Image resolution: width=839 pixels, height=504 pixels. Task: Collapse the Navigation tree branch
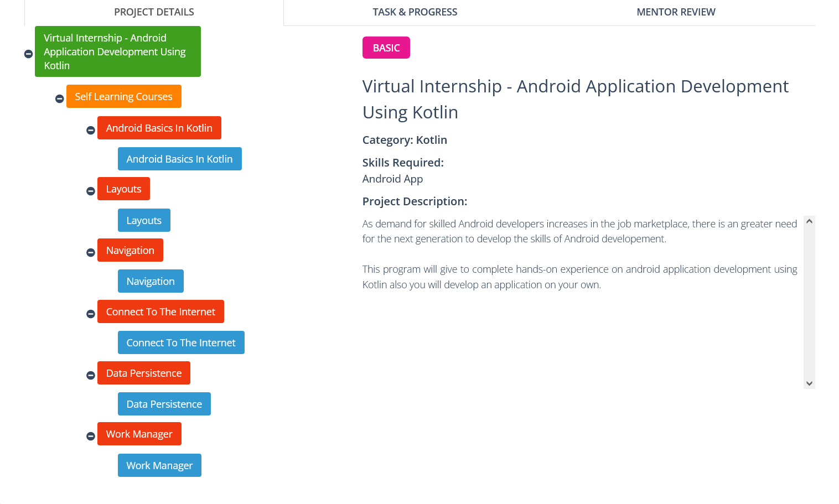point(90,252)
